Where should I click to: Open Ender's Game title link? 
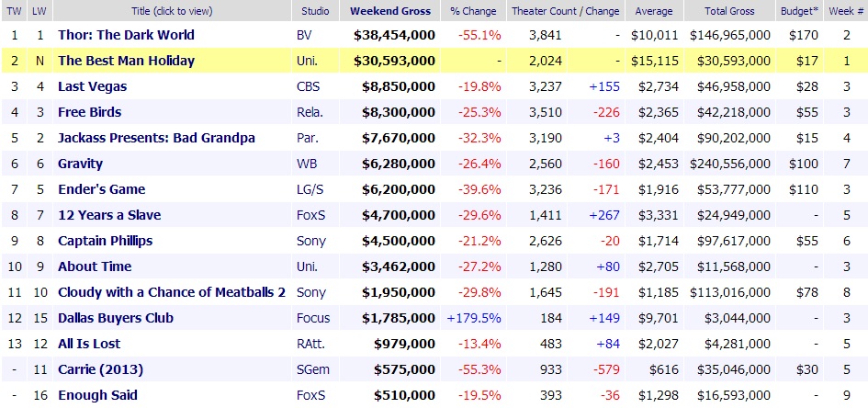click(x=101, y=189)
